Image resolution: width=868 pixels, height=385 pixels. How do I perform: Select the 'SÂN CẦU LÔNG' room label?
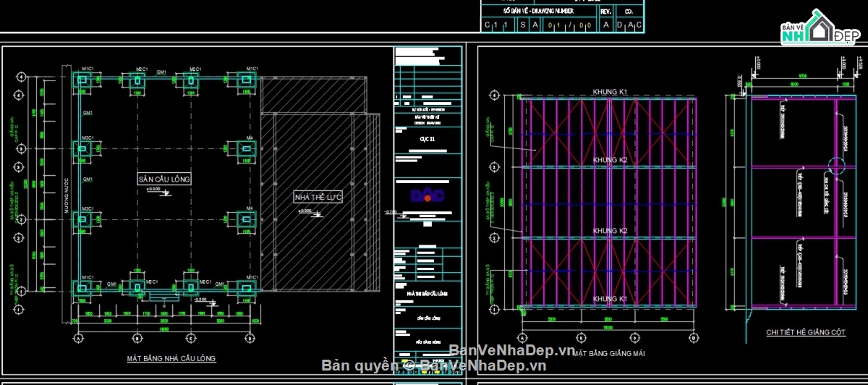[x=163, y=179]
